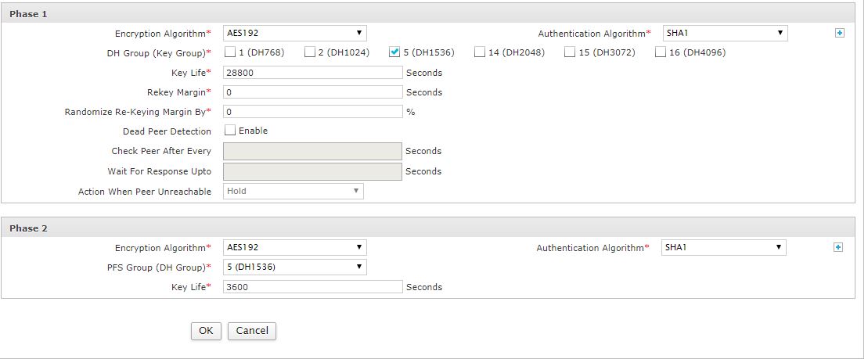Viewport: 868px width, 359px height.
Task: Select the 15 (DH3072) checkbox
Action: pyautogui.click(x=570, y=52)
